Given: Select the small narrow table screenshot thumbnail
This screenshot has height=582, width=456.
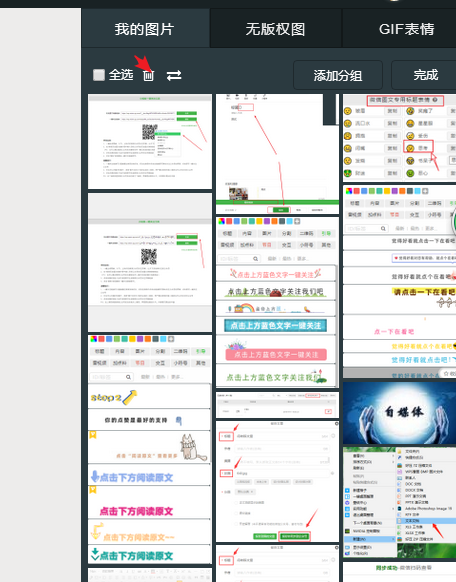Looking at the screenshot, I should point(278,405).
